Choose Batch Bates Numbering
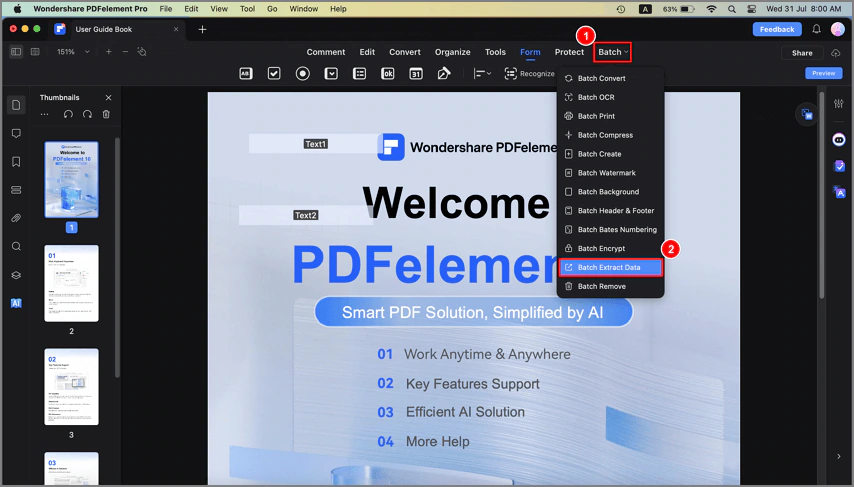Screen dimensions: 854x487 611,229
